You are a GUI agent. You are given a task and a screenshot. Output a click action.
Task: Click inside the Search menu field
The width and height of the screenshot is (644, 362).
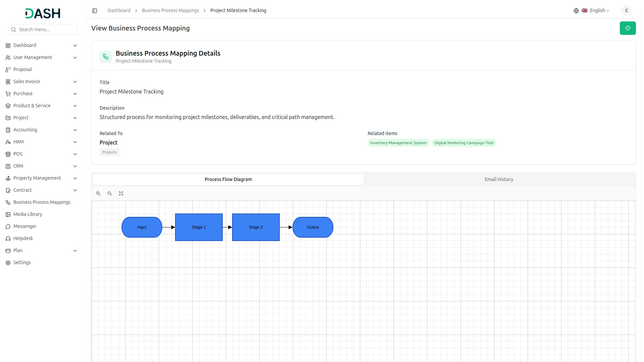click(43, 29)
